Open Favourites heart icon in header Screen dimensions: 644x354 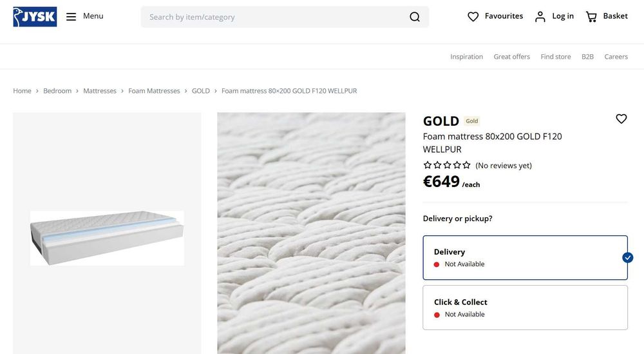[473, 17]
